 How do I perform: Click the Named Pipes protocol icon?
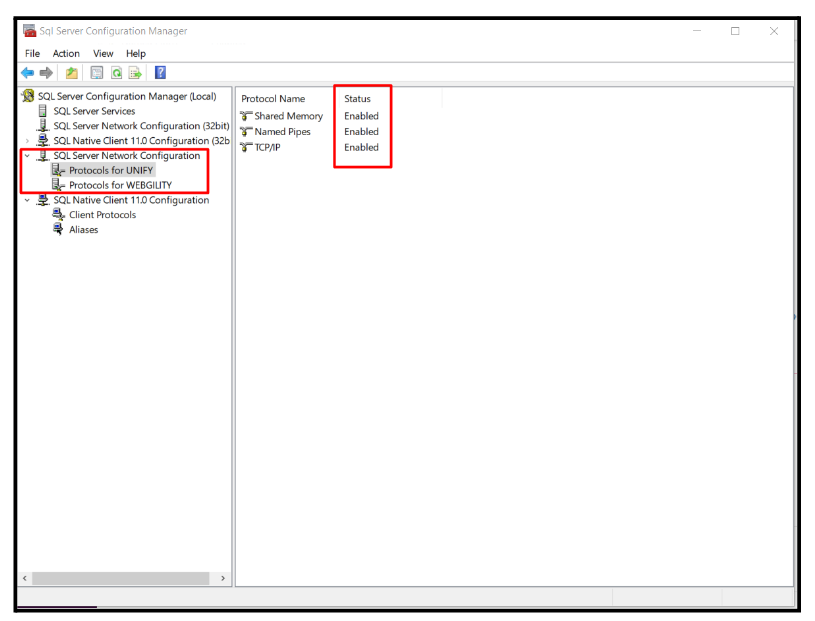point(245,131)
